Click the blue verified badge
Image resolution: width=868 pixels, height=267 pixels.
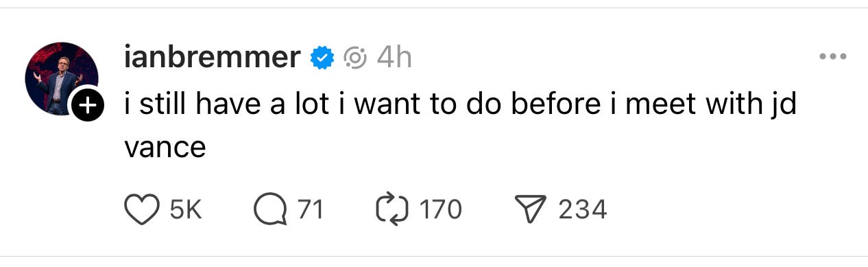pos(322,58)
